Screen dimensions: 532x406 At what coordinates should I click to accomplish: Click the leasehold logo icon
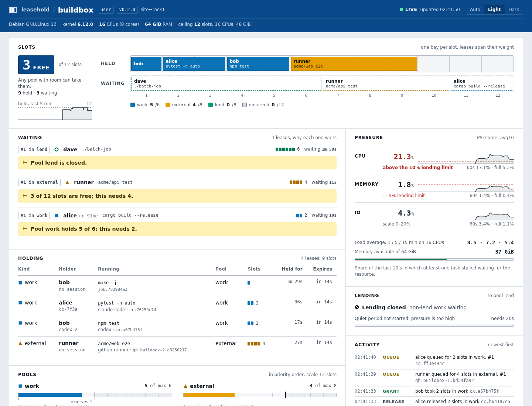13,10
